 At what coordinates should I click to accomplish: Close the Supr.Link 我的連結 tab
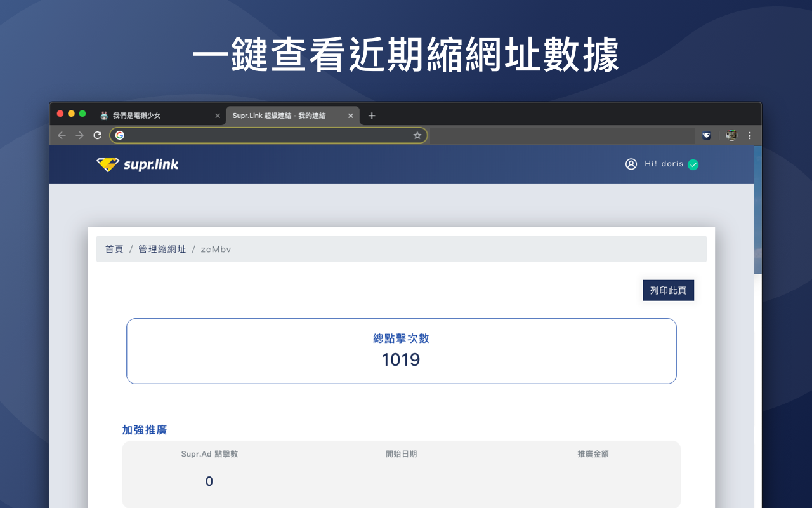click(351, 116)
